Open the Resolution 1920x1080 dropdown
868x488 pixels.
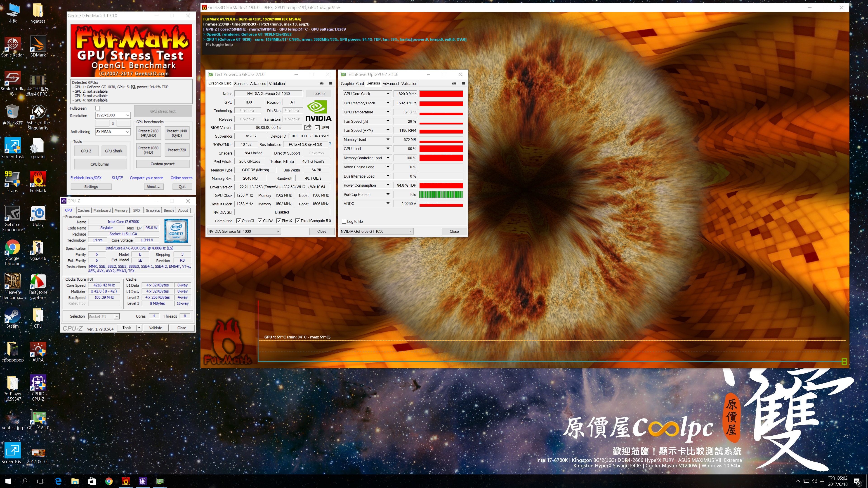[113, 115]
